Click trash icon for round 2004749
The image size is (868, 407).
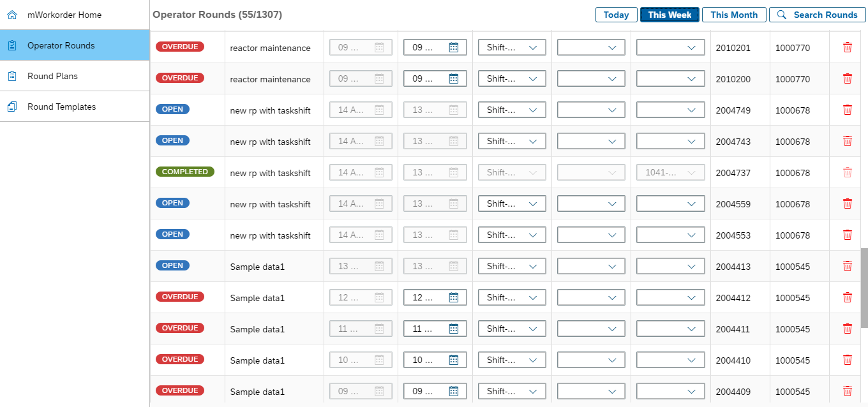[847, 110]
